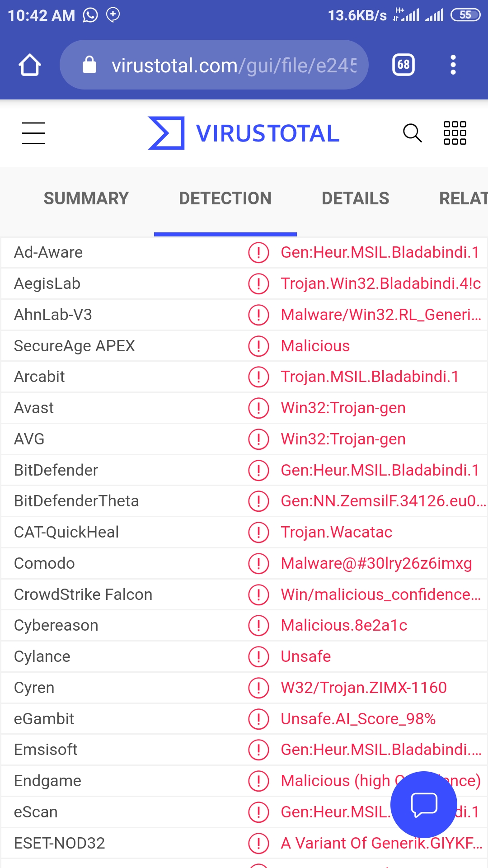Switch to the SUMMARY tab

click(x=86, y=198)
